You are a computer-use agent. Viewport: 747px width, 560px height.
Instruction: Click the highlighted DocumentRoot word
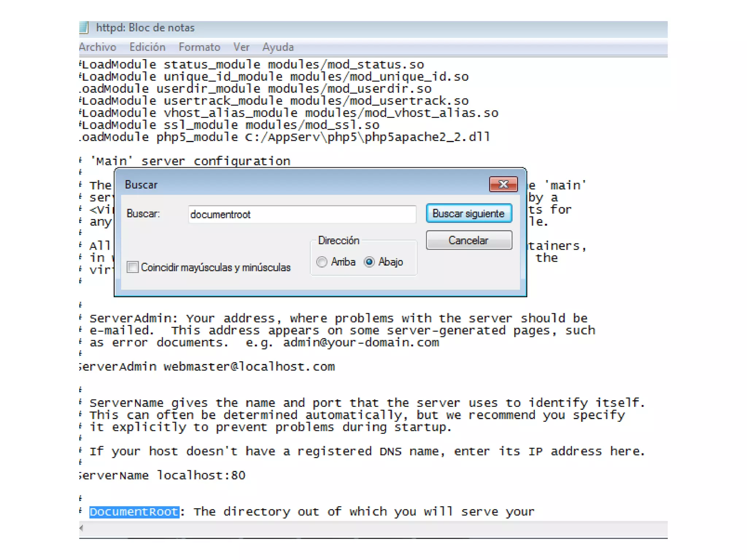click(134, 512)
